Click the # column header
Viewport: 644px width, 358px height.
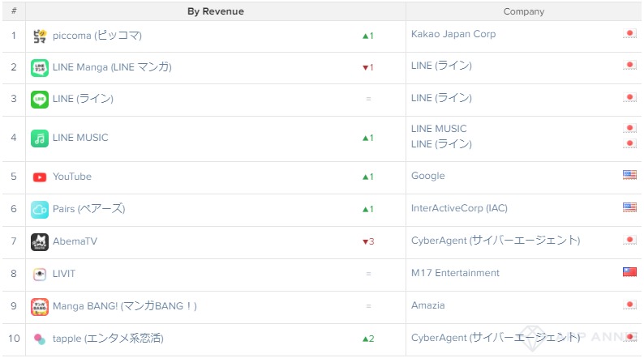[14, 11]
